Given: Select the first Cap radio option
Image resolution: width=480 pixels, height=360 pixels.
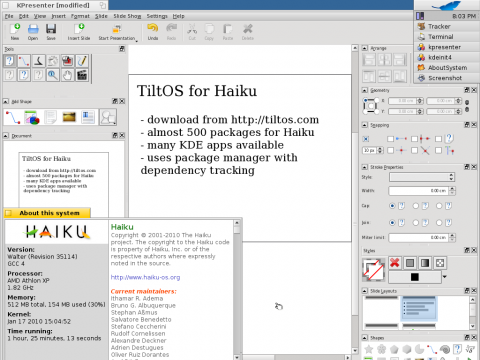Looking at the screenshot, I should pyautogui.click(x=392, y=206).
